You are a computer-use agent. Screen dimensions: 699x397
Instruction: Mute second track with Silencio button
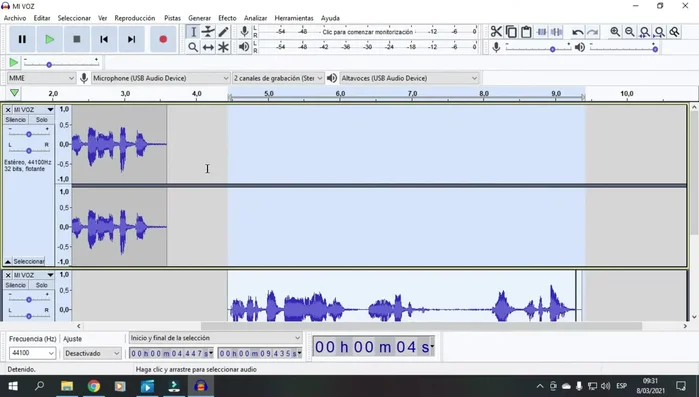[x=16, y=285]
